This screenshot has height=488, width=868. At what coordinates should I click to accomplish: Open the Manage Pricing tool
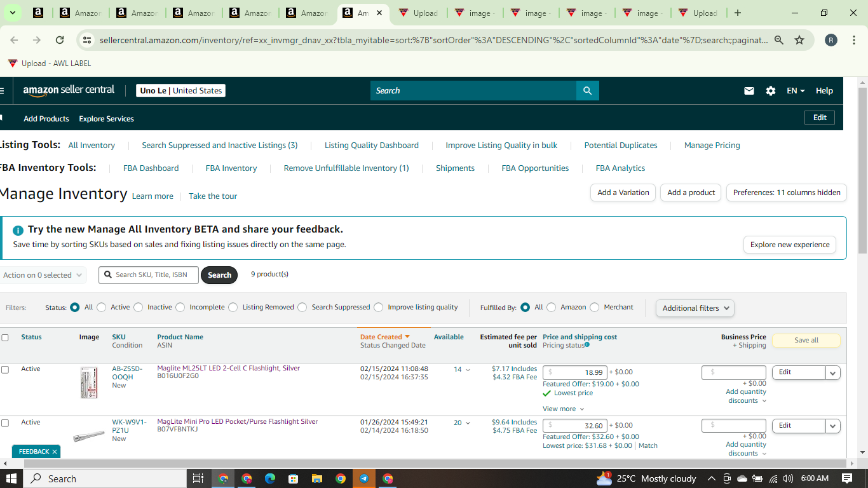[712, 146]
